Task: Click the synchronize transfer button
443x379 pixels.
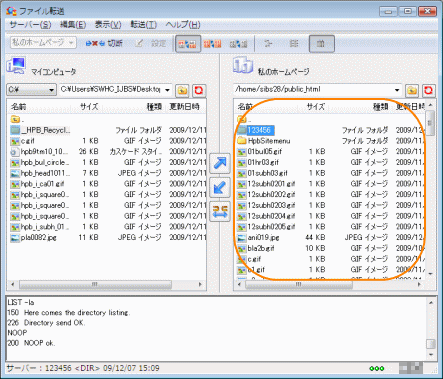Action: 220,212
